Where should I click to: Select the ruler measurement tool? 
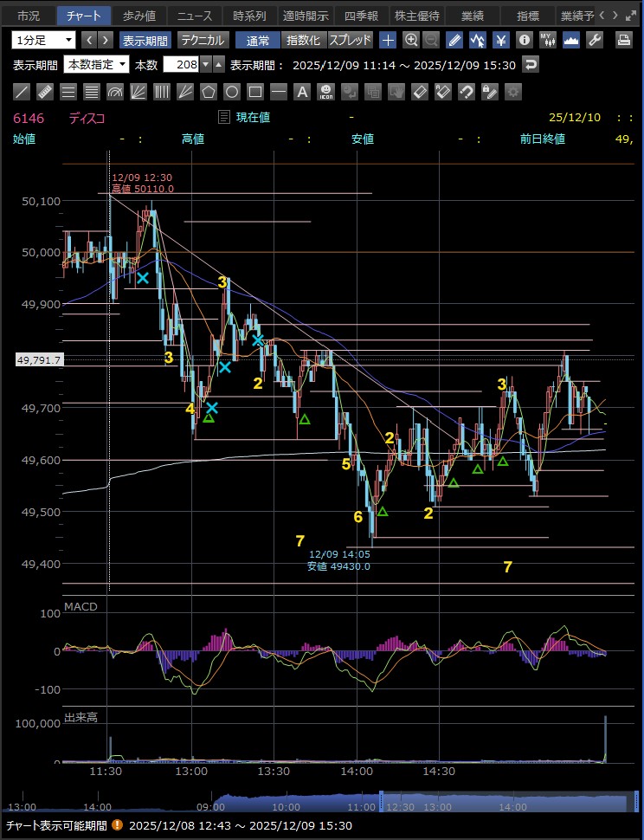46,92
